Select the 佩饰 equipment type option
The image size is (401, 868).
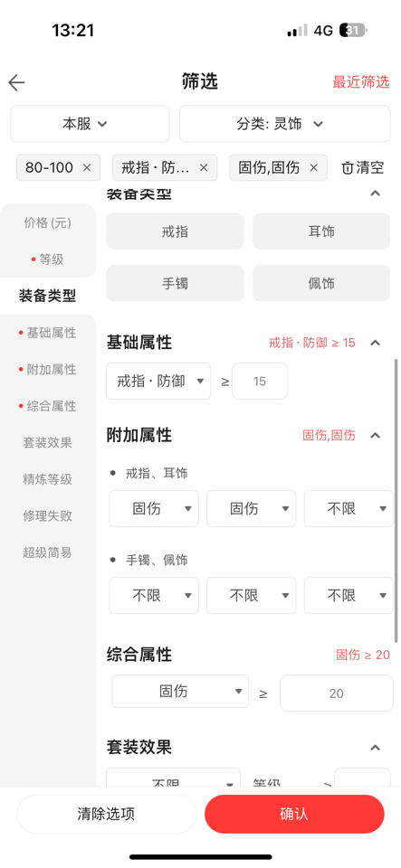coord(321,283)
